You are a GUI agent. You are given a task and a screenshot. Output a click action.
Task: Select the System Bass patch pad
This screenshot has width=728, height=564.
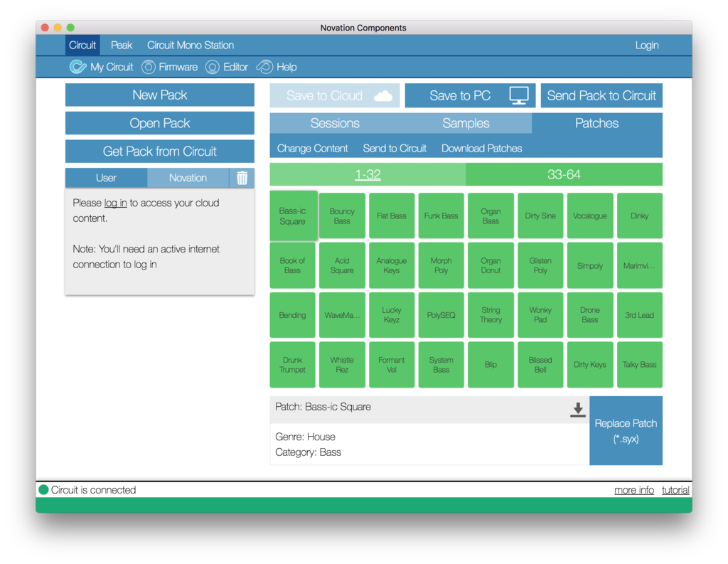point(441,365)
